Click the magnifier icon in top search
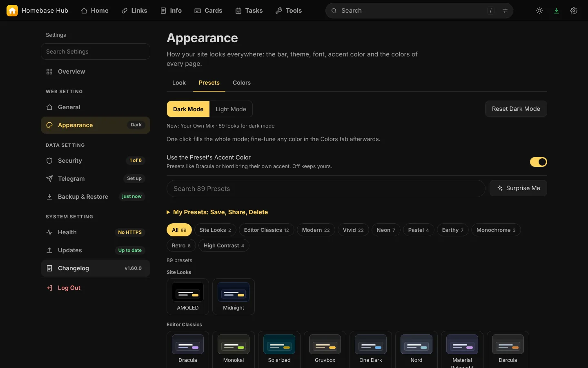This screenshot has width=588, height=368. coord(334,11)
